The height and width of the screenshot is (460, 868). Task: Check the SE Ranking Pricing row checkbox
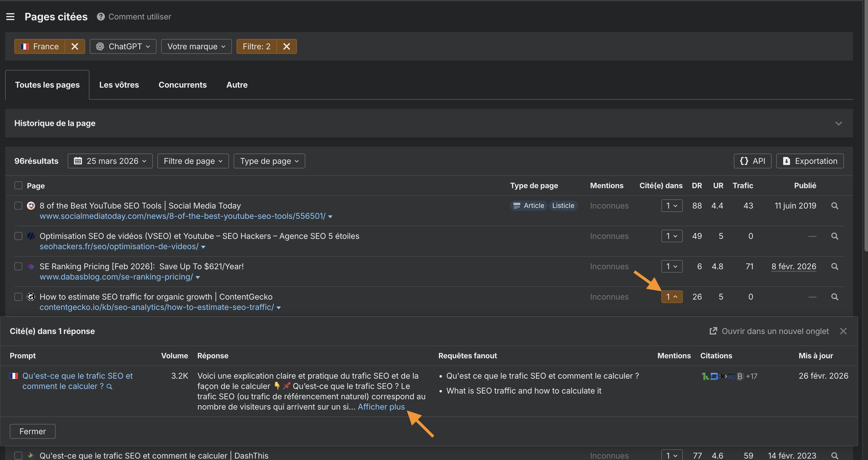[18, 266]
